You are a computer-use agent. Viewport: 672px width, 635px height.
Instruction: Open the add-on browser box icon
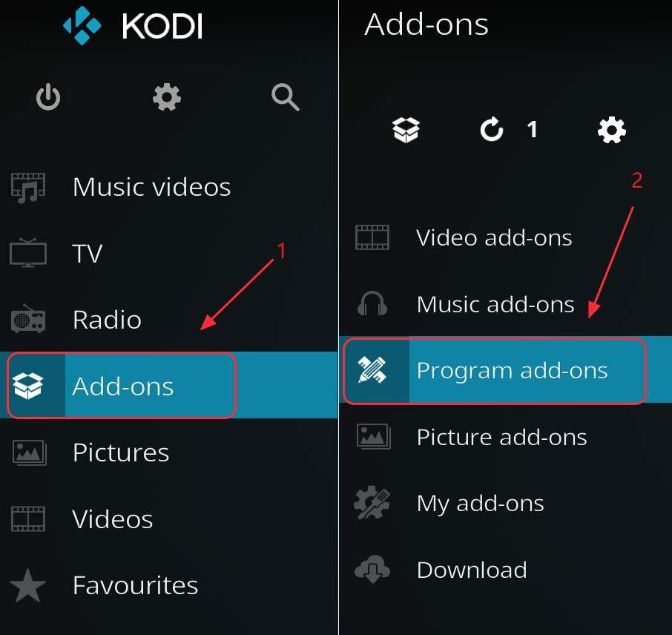tap(406, 130)
